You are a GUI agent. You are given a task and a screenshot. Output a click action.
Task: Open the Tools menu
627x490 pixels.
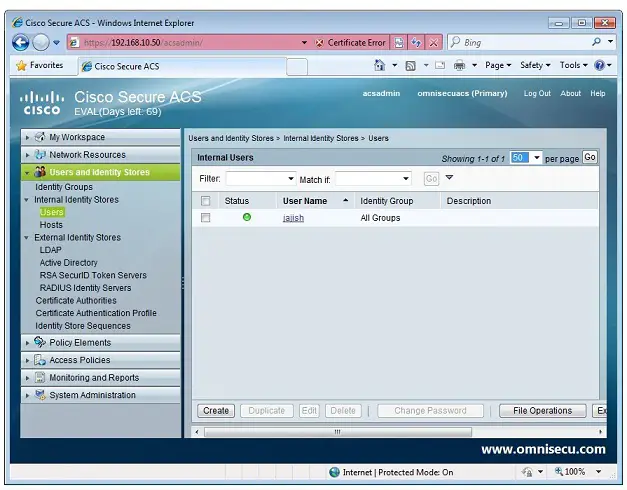click(x=573, y=65)
